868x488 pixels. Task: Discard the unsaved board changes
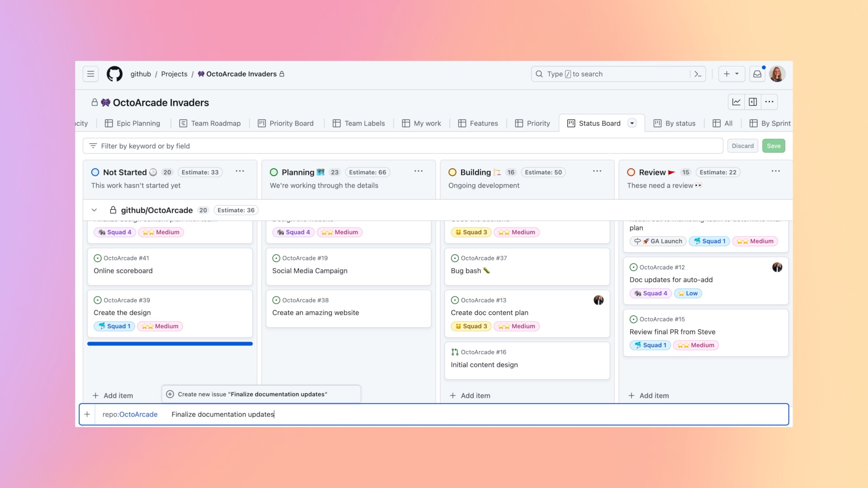point(743,145)
